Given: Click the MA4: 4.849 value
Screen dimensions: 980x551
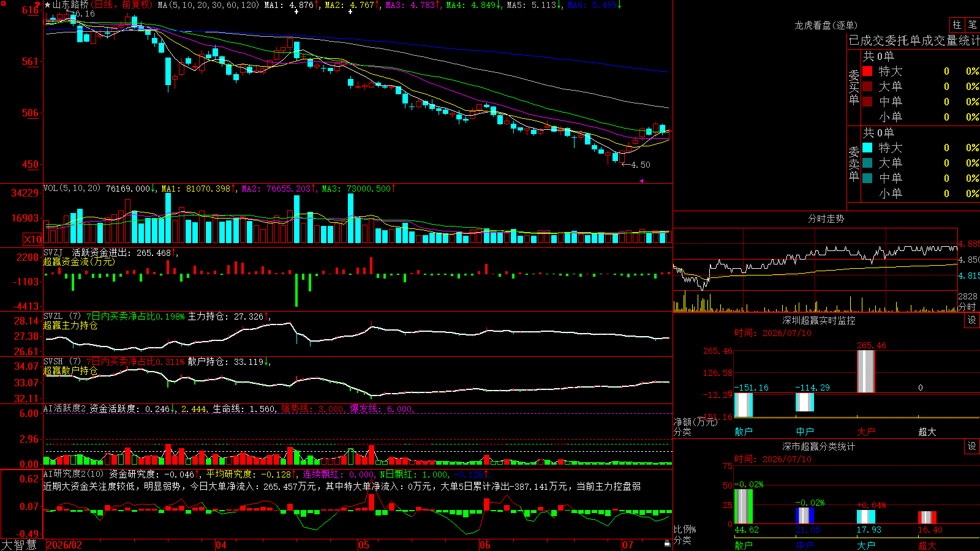Looking at the screenshot, I should point(473,5).
